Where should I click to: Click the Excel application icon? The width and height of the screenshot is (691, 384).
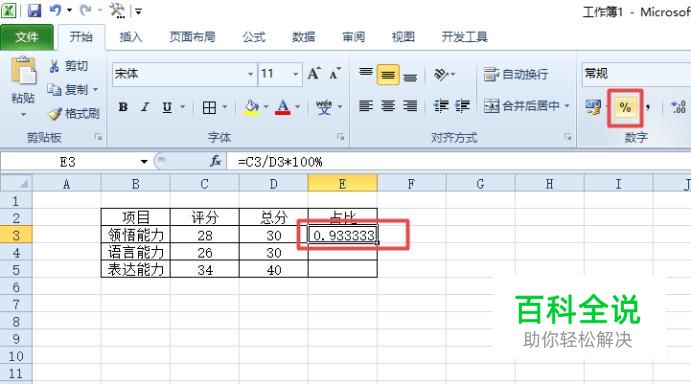[9, 10]
